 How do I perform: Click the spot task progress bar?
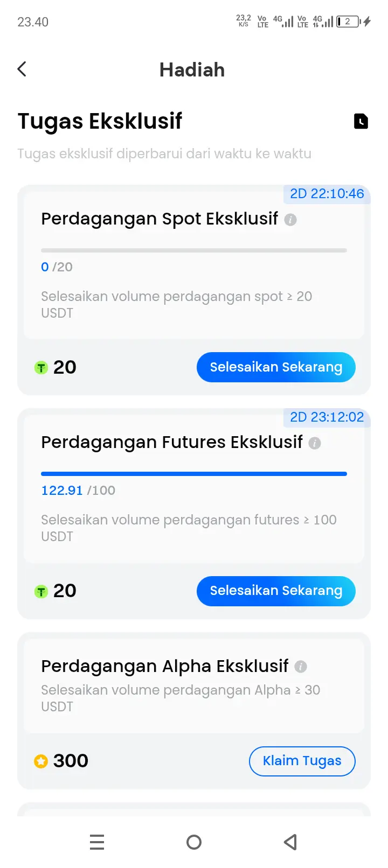(x=194, y=250)
